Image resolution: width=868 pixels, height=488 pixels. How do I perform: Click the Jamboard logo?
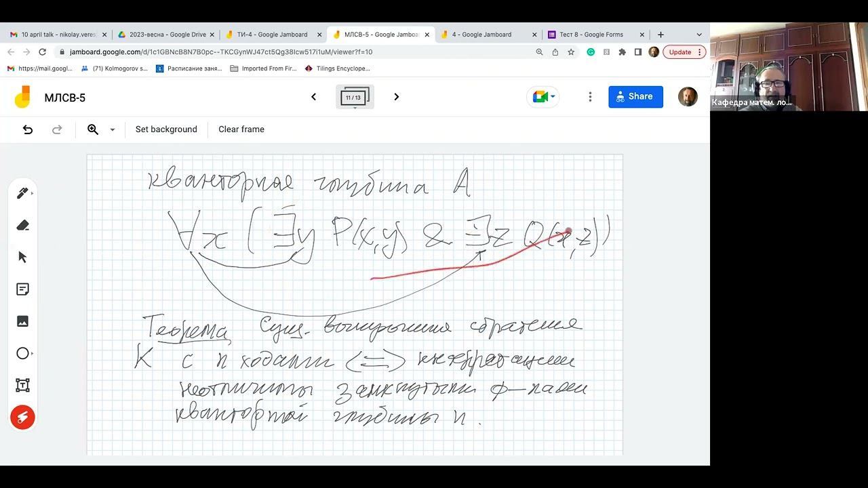(x=22, y=97)
